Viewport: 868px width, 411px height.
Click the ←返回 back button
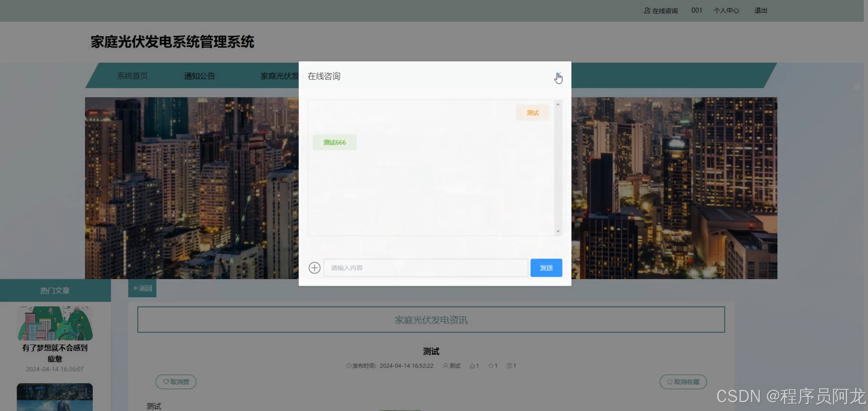[142, 288]
